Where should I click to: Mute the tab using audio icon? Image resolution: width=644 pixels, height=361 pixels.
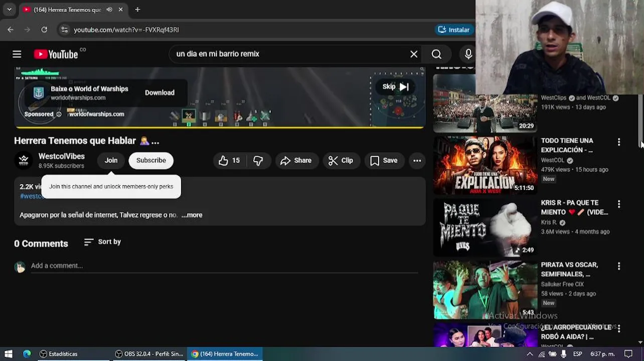point(109,10)
